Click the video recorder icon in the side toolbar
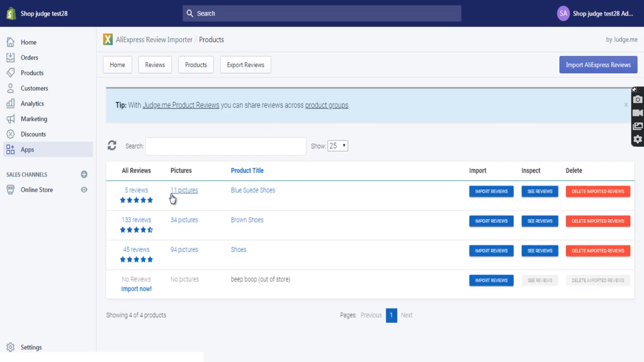Image resolution: width=644 pixels, height=362 pixels. click(638, 113)
